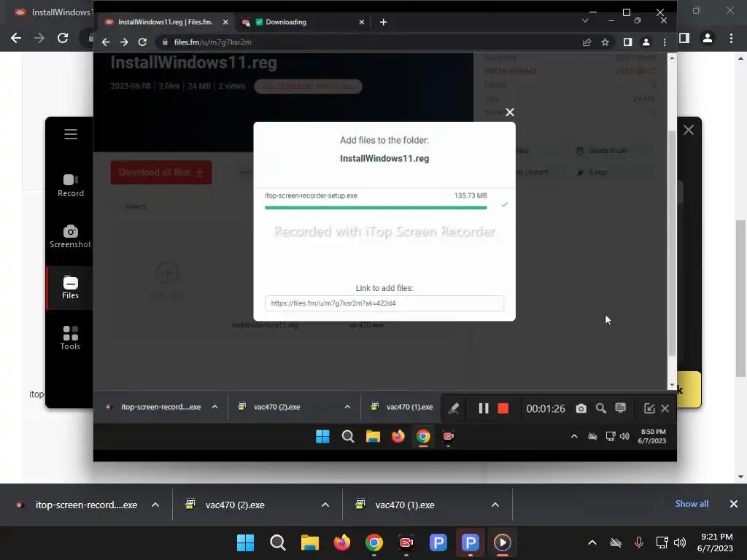The width and height of the screenshot is (747, 560).
Task: Expand options for outer vac470 (2).exe download
Action: [x=325, y=505]
